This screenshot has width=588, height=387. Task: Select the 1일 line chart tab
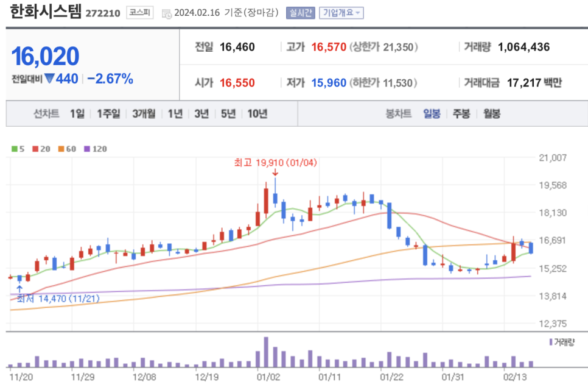pos(77,114)
